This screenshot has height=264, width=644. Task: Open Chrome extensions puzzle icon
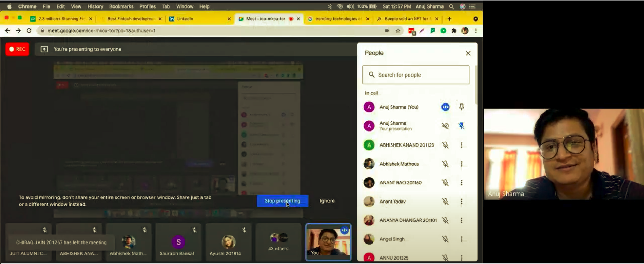point(454,31)
